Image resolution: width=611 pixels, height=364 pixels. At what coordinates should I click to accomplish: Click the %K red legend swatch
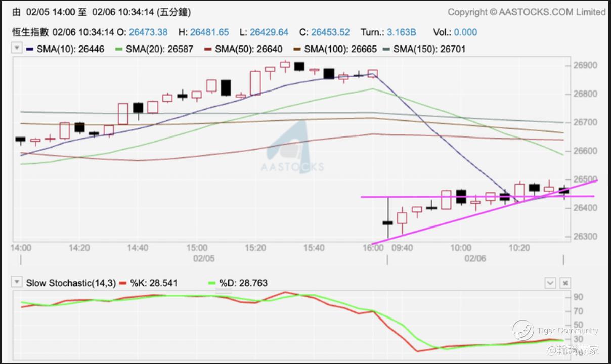coord(123,283)
